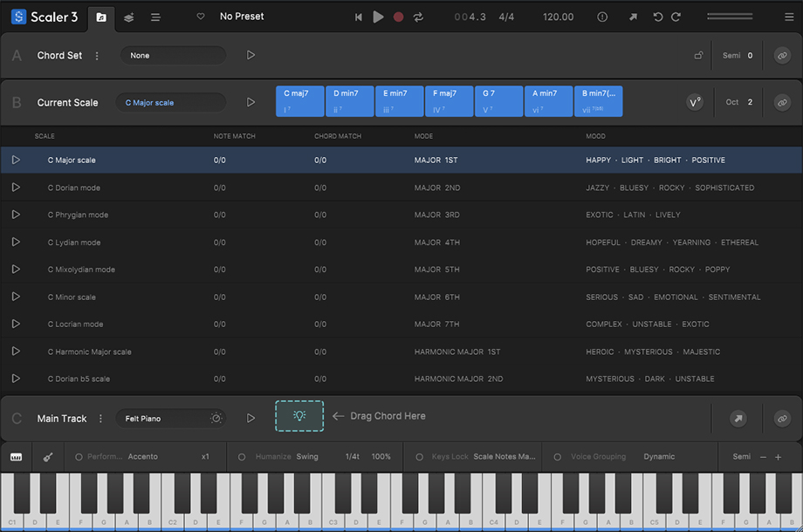Preview the C Mixolydian mode row
Screen dimensions: 803x532
(x=16, y=269)
